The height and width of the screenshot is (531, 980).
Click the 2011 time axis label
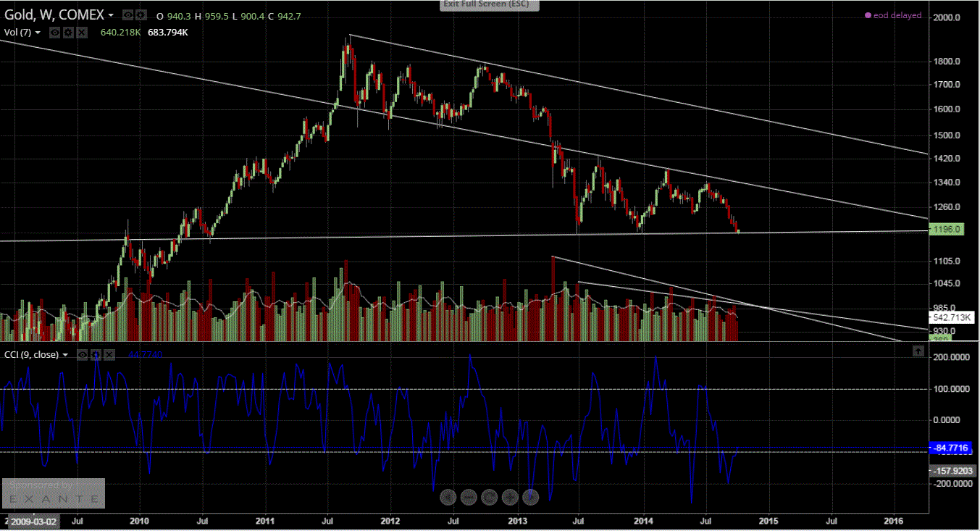coord(266,520)
